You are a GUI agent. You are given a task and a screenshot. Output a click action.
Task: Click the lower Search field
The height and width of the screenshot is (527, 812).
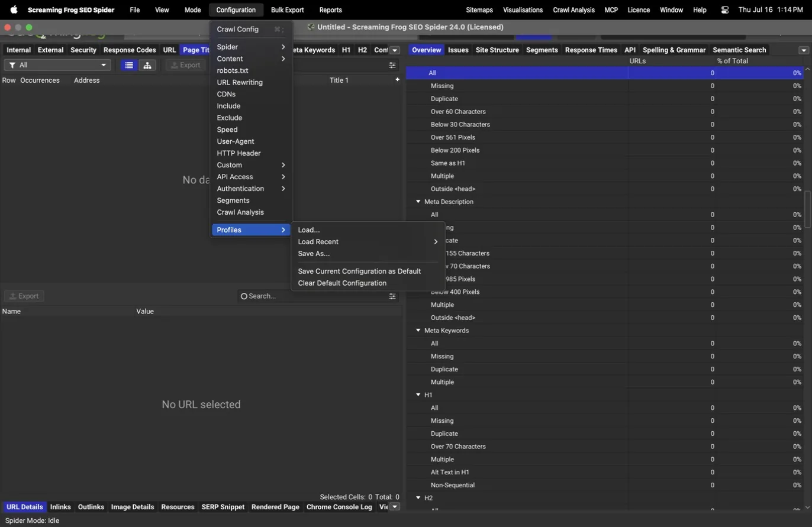click(312, 296)
